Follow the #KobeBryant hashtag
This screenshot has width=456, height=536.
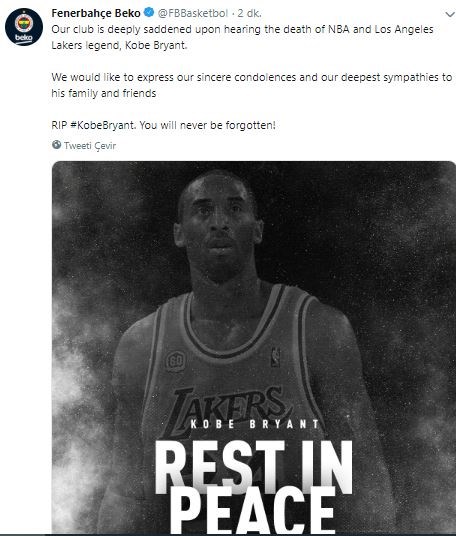click(102, 125)
